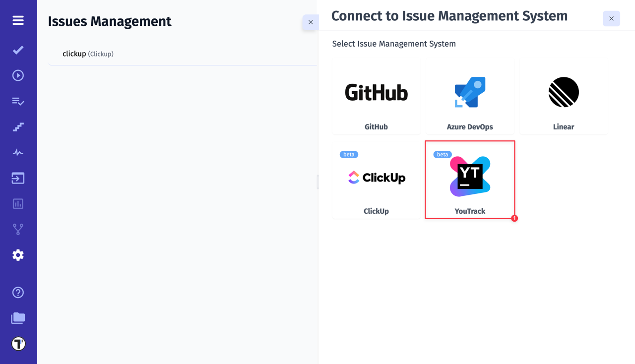
Task: Connect to the highlighted YouTrack system
Action: (x=470, y=180)
